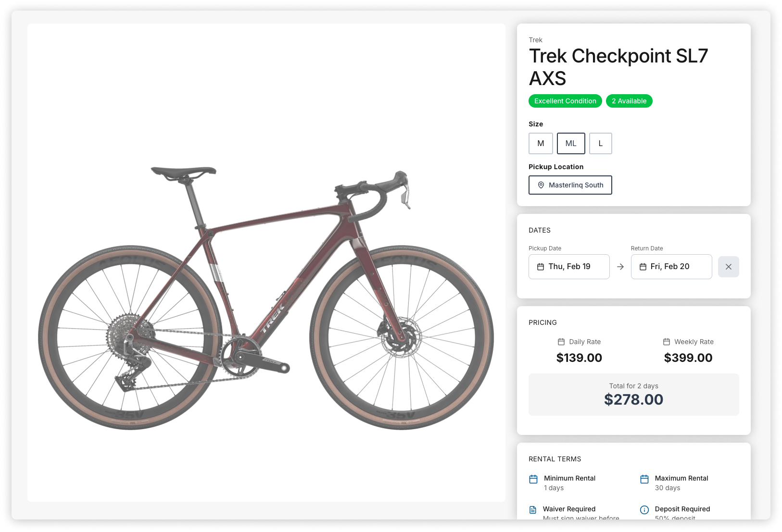Open the Pickup Date picker

(x=569, y=267)
